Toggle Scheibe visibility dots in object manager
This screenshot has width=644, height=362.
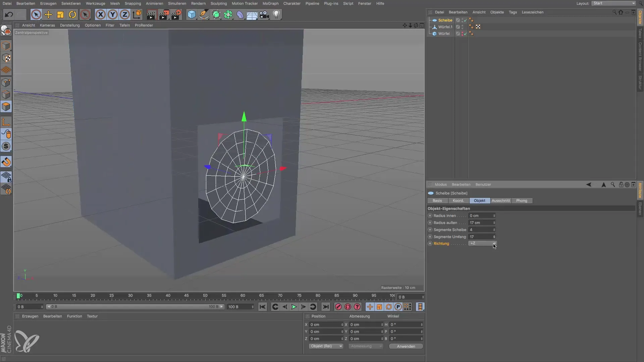click(463, 20)
